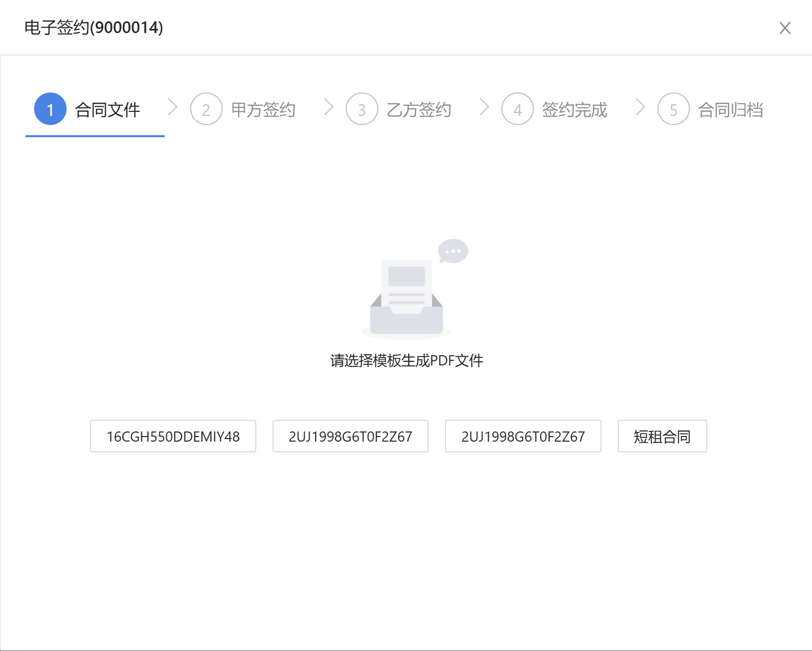
Task: Pick the 2UJ1998G6T0F2Z67 button beside 短租合同
Action: (523, 436)
